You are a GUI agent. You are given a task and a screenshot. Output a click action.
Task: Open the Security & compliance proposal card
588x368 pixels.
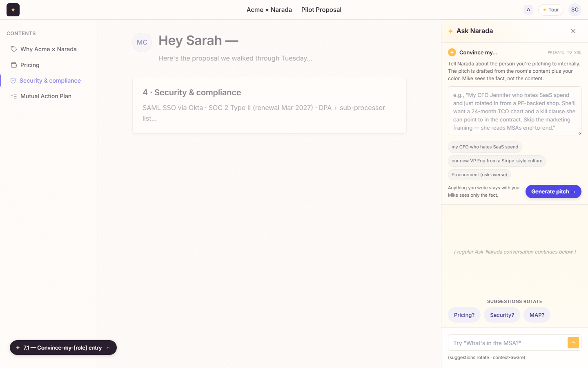point(269,105)
